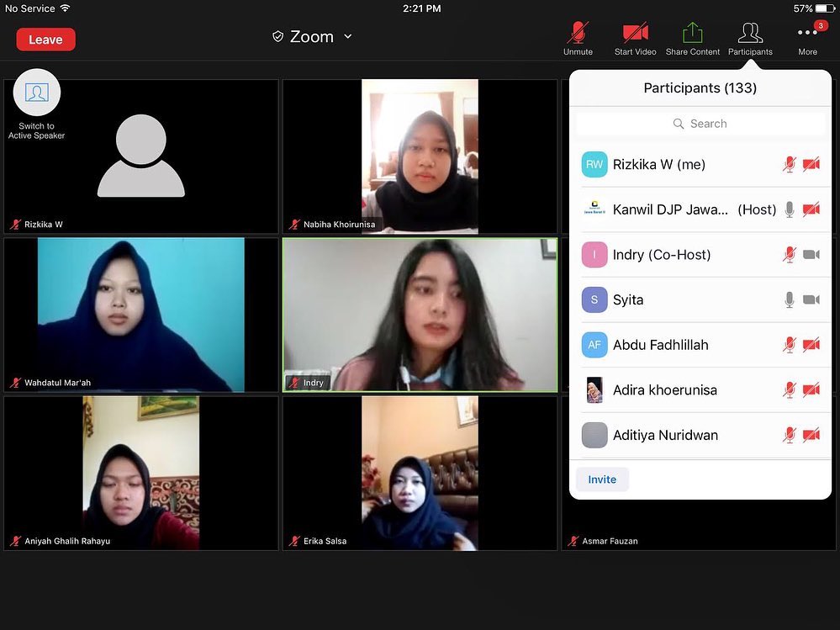Select Nabiha Khoirunisa's video tile
Screen dimensions: 840x630
420,156
